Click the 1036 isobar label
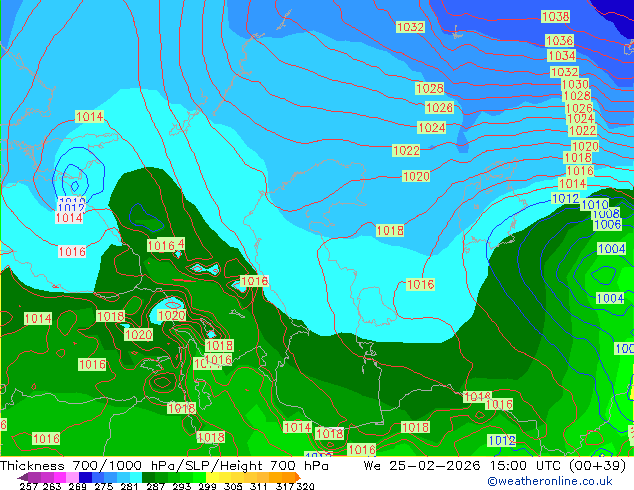The image size is (634, 490). coord(559,40)
